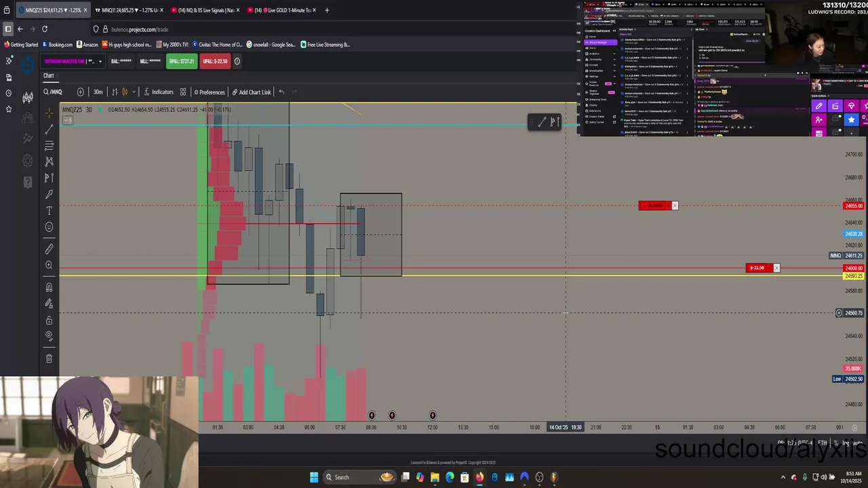
Task: Open the candlestick icon in left sidebar
Action: (28, 98)
